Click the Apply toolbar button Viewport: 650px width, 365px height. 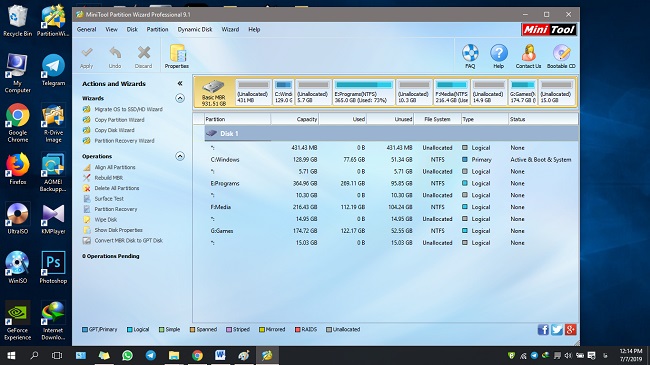click(87, 57)
